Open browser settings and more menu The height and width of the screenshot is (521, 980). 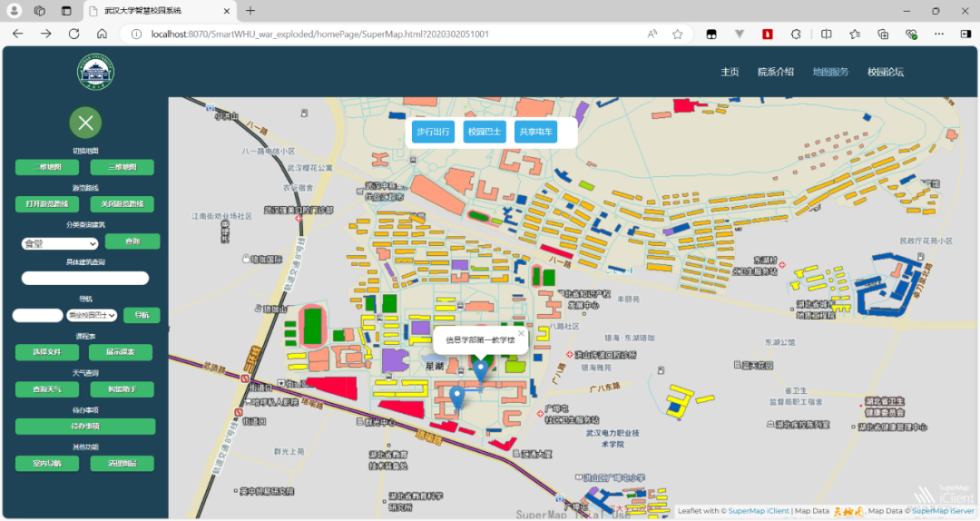point(940,34)
